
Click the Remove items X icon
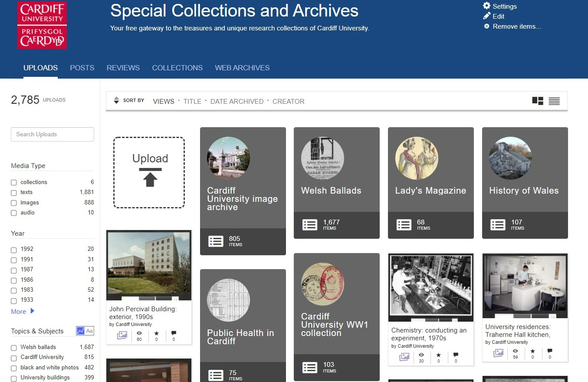487,26
